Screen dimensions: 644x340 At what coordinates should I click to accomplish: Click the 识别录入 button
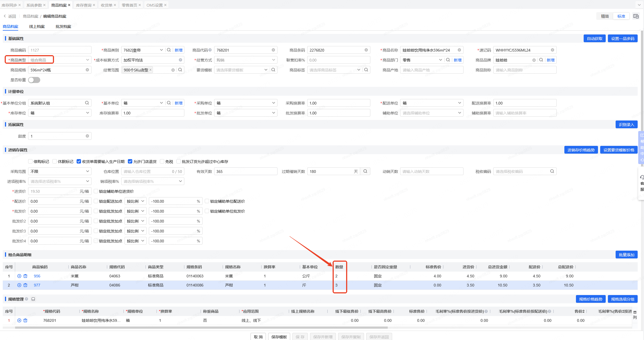tap(627, 125)
